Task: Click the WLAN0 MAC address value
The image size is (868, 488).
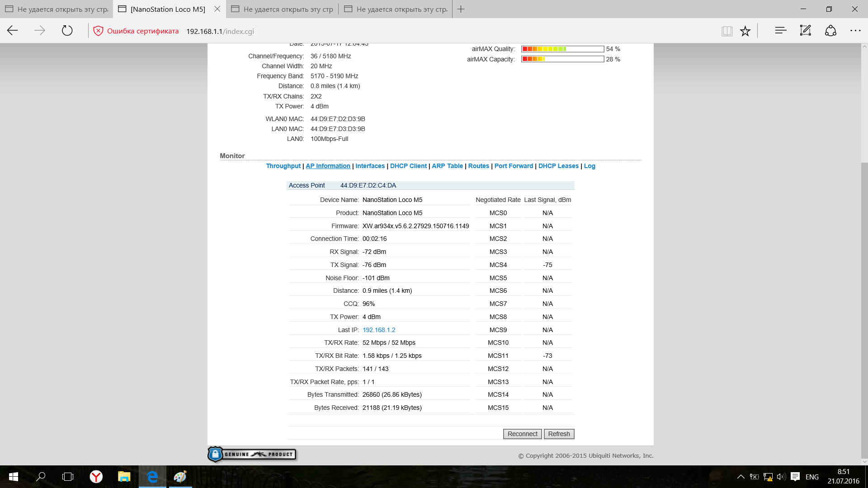Action: (x=338, y=119)
